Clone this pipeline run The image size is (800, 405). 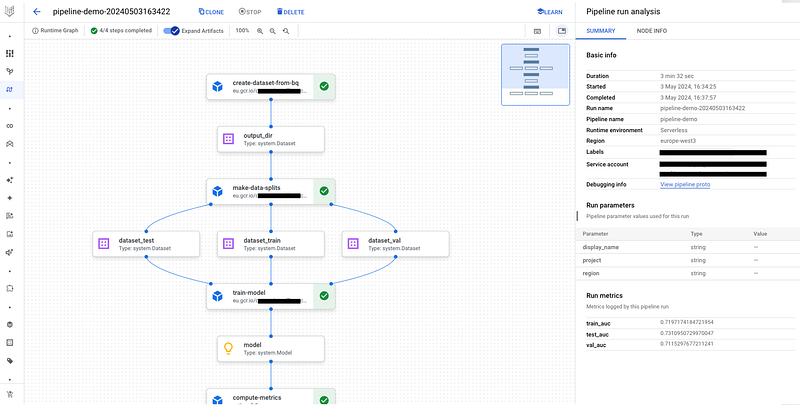[x=211, y=12]
